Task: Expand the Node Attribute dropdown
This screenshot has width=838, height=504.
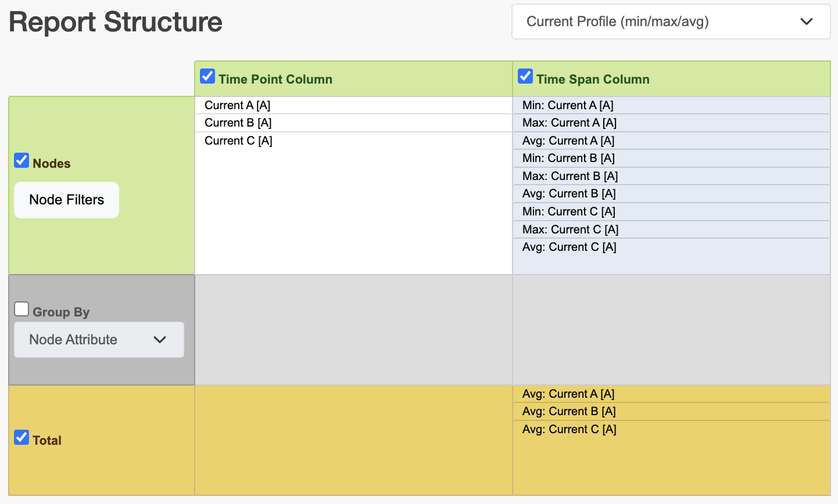Action: 99,340
